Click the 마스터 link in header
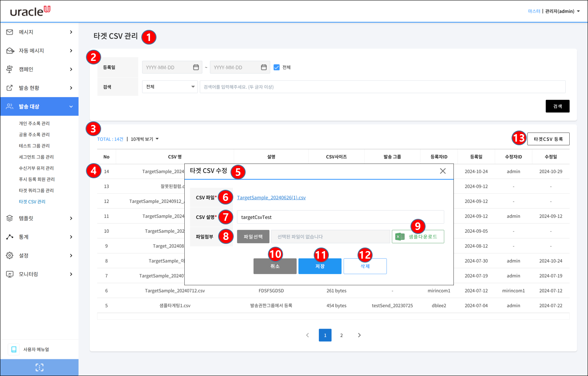Screen dimensions: 588x376 (x=534, y=11)
